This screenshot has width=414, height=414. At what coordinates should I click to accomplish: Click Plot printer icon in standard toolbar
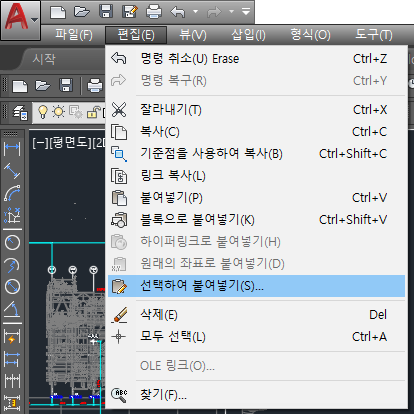[x=95, y=86]
